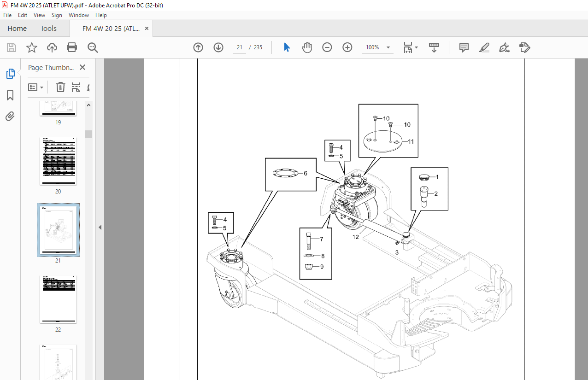Select the FM 4W 20 25 document tab

click(x=111, y=29)
